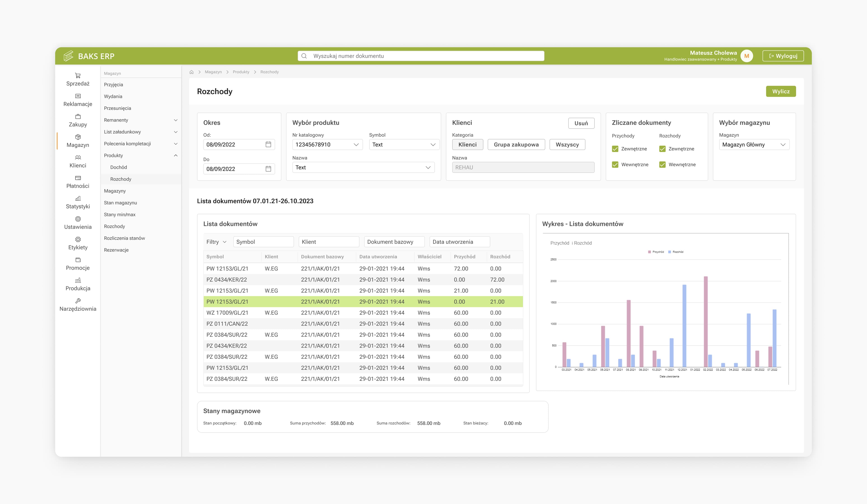Image resolution: width=867 pixels, height=504 pixels.
Task: Select the Wszyscy category
Action: [x=567, y=144]
